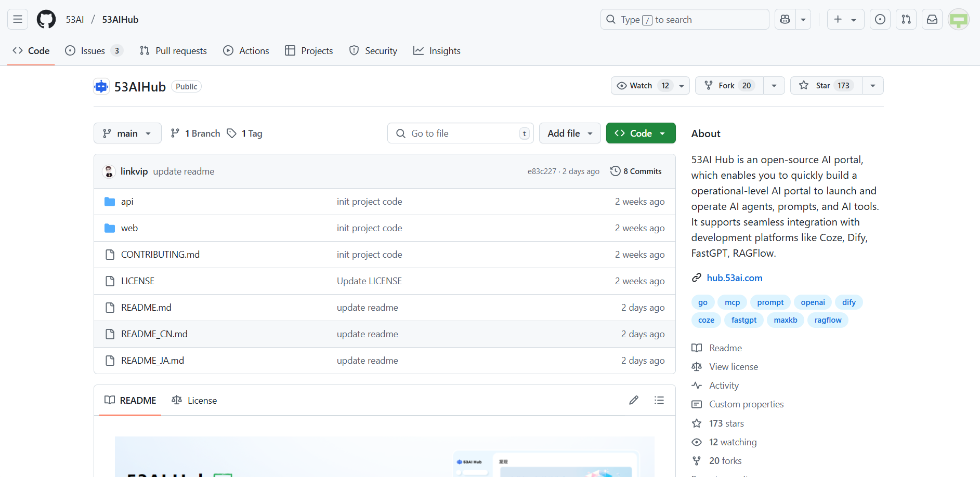Click the star icon next to 173 stars

697,423
